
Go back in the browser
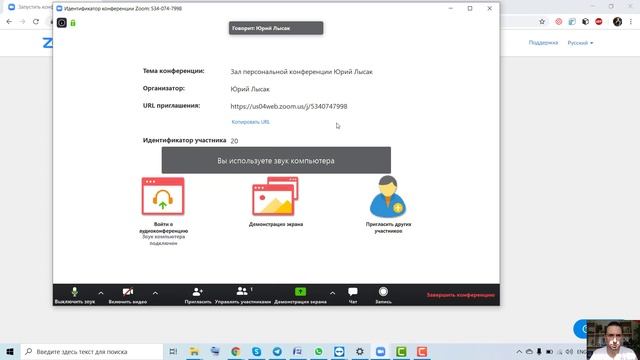coord(9,22)
